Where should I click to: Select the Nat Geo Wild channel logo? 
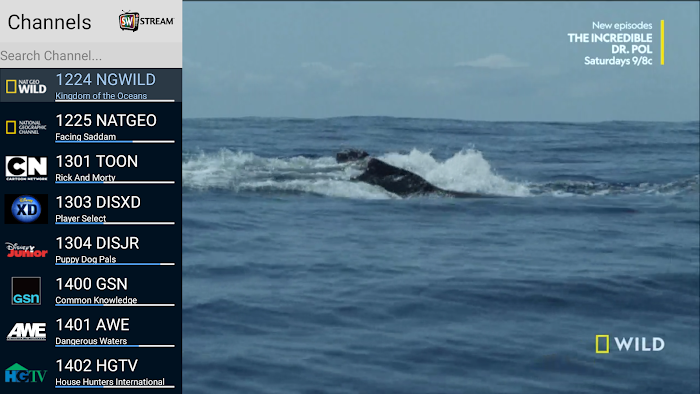26,86
